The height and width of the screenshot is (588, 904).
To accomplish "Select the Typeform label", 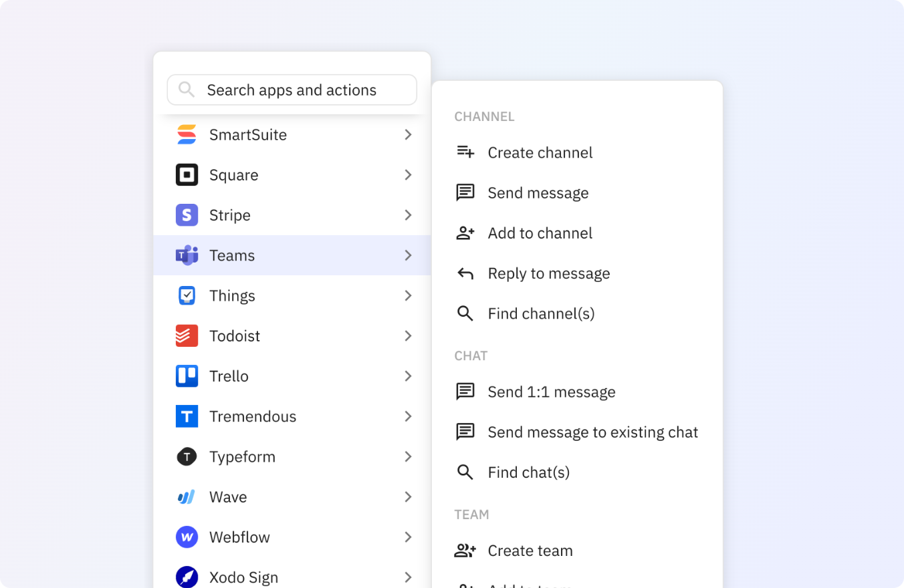I will [x=242, y=457].
